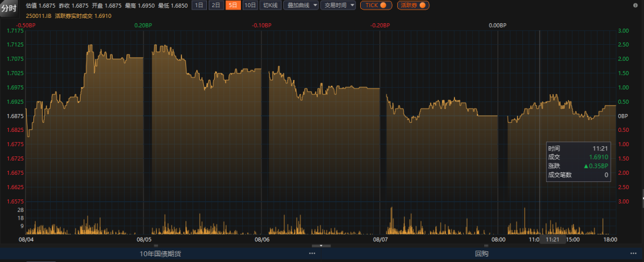Screen dimensions: 644x262
Task: Switch to the 回购 tab
Action: coord(481,254)
